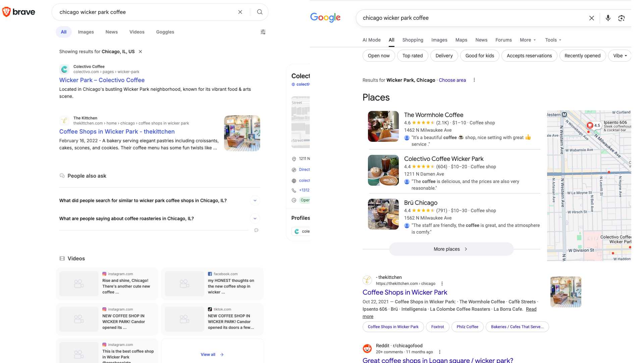Screen dimensions: 644x363
Task: Click the feedback icon under People also ask
Action: (x=256, y=230)
